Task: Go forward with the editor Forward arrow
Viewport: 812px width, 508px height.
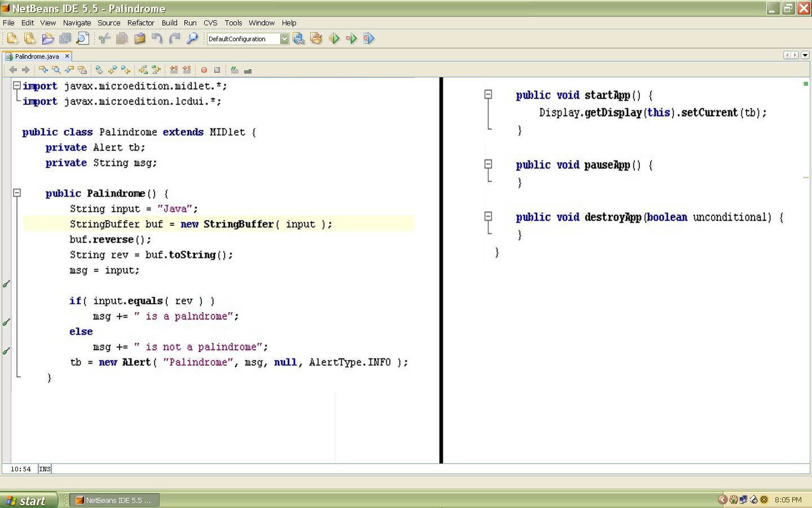Action: (25, 70)
